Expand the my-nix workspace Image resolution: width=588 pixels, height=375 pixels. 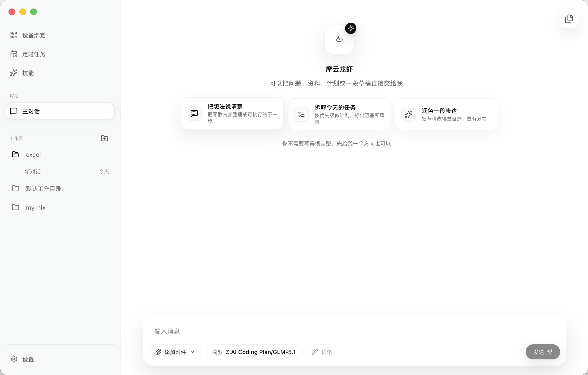coord(60,207)
